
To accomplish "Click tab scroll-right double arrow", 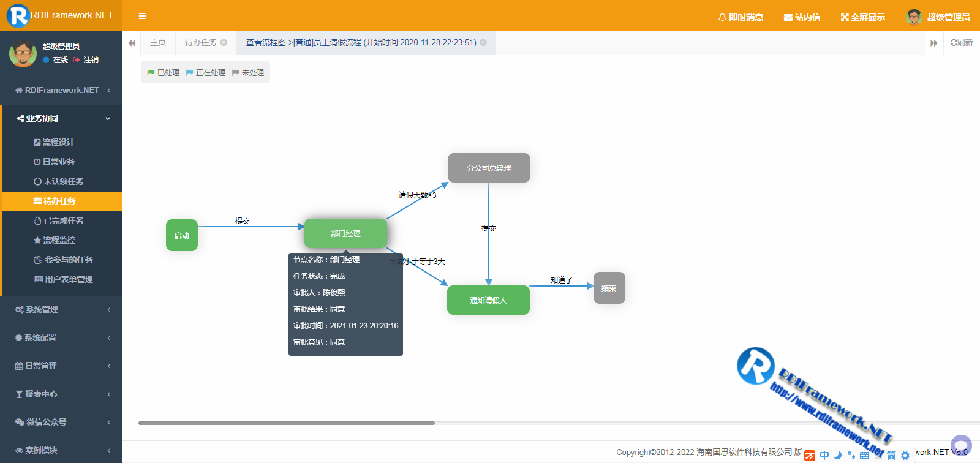I will 934,43.
